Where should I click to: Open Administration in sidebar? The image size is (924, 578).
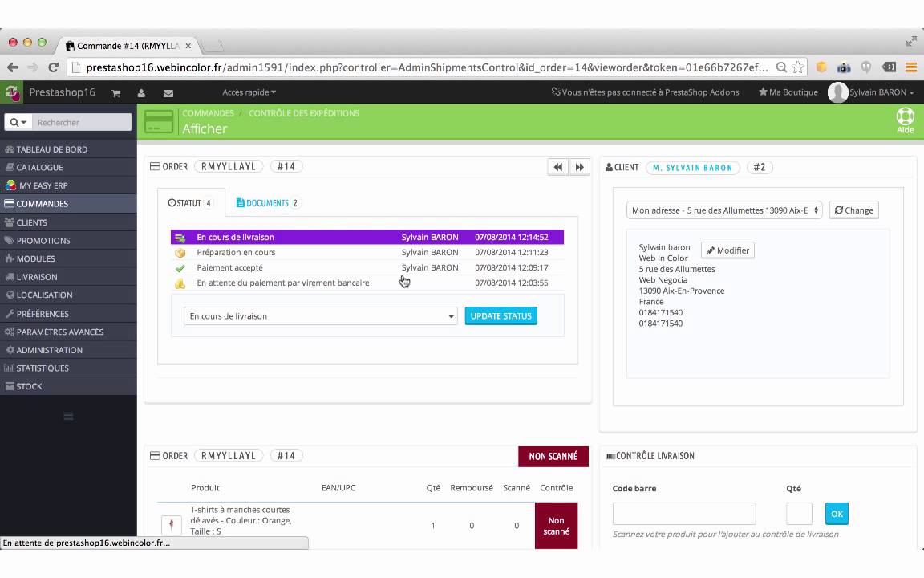tap(68, 350)
